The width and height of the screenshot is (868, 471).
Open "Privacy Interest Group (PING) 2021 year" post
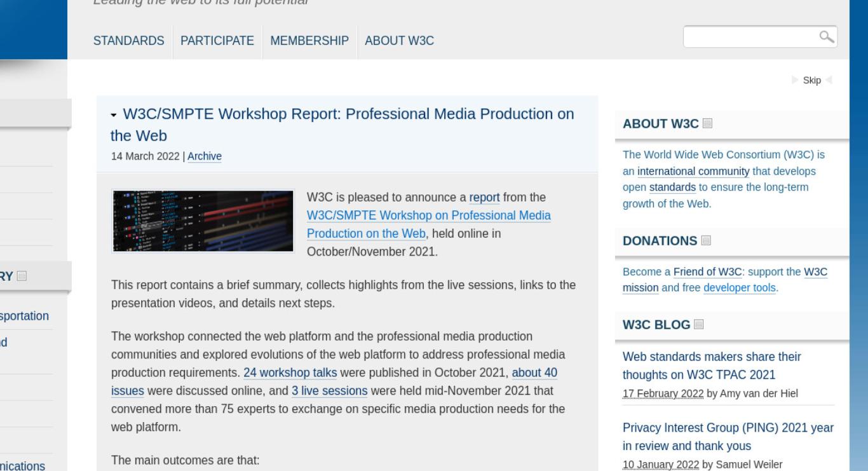(x=728, y=437)
